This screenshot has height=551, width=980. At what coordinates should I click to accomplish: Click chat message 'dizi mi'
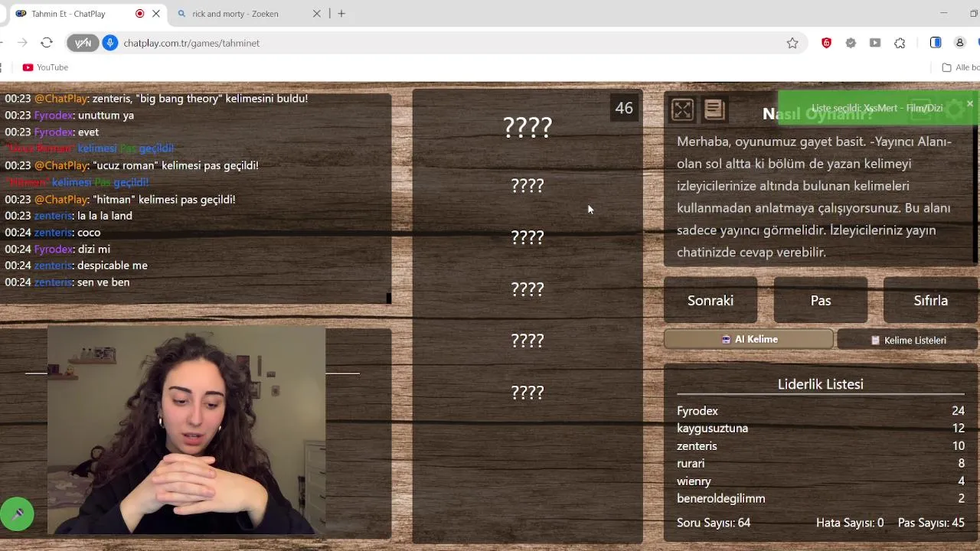(93, 249)
